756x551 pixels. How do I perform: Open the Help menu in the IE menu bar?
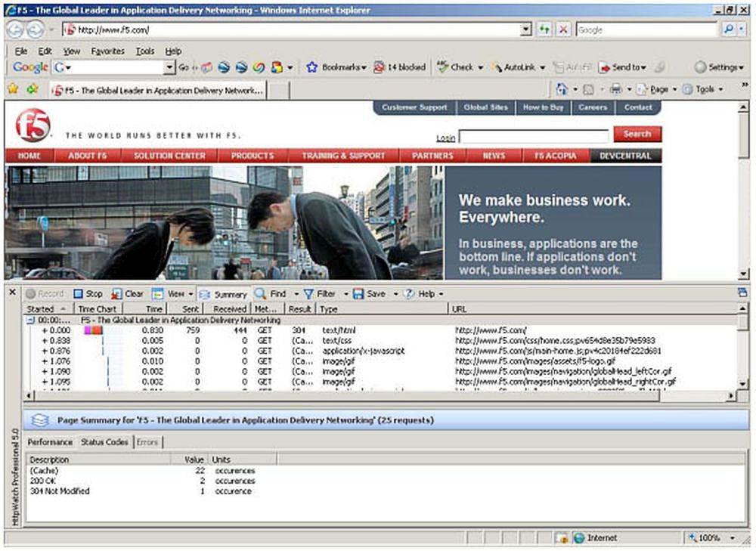[x=173, y=51]
